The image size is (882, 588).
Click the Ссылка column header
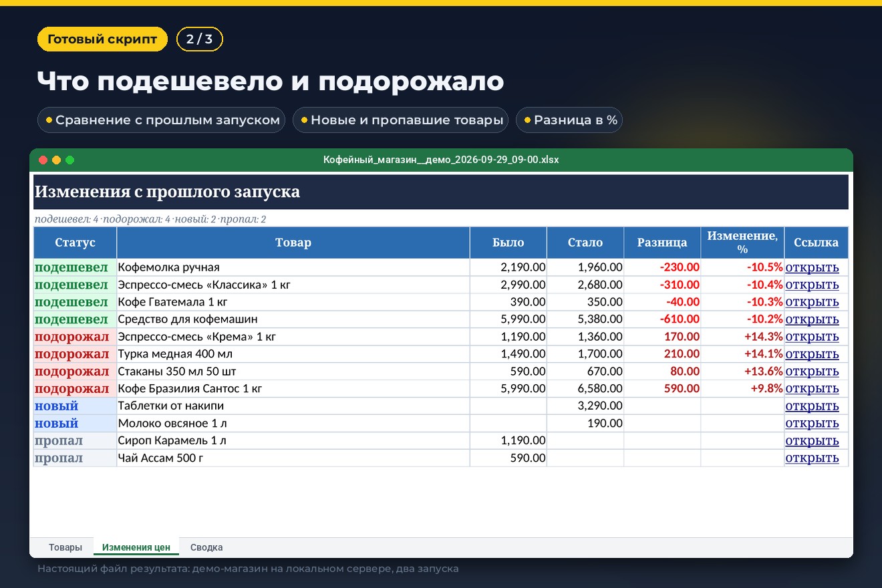(x=817, y=243)
